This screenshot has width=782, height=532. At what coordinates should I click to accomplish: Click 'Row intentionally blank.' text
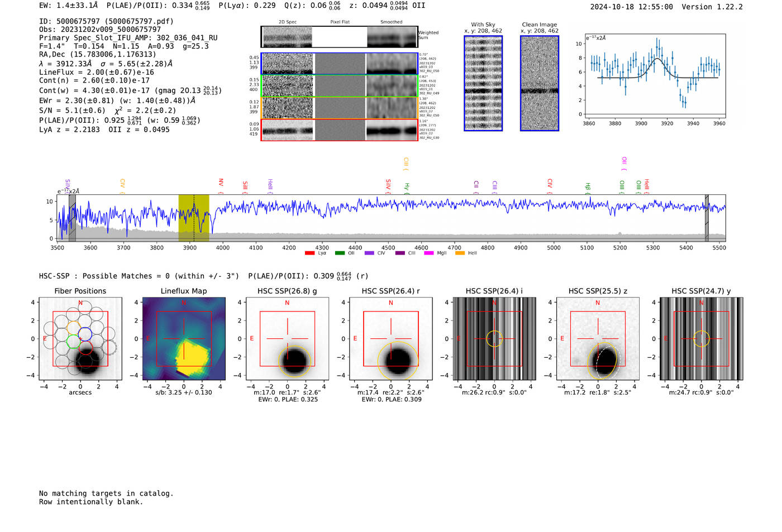[x=91, y=502]
